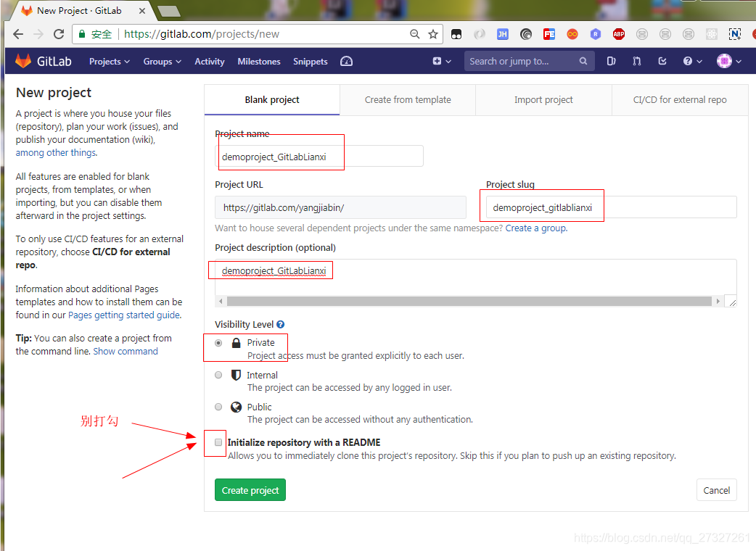
Task: Select the Internal visibility radio button
Action: (x=218, y=375)
